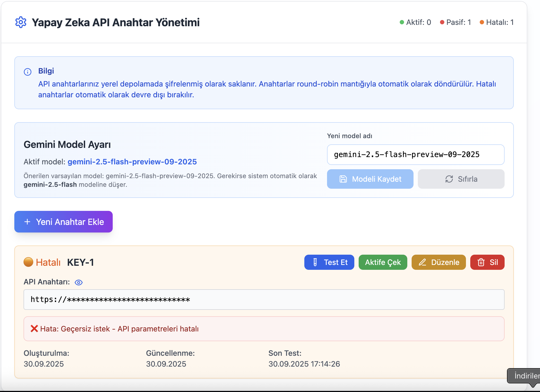This screenshot has width=540, height=392.
Task: Click the orange Hatalı status dot beside KEY-1
Action: 28,262
